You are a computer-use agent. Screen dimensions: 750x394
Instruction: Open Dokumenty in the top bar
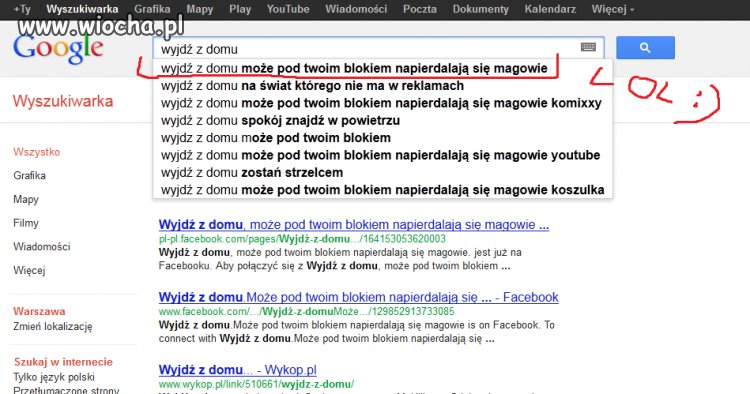click(x=481, y=9)
